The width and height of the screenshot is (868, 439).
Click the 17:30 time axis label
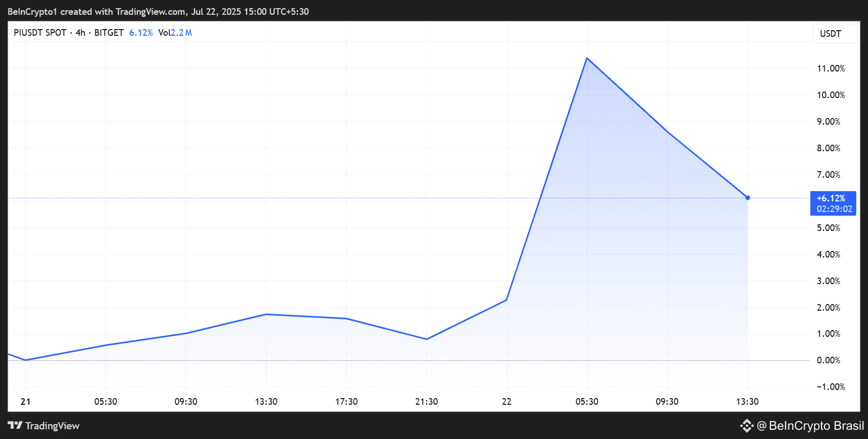346,402
